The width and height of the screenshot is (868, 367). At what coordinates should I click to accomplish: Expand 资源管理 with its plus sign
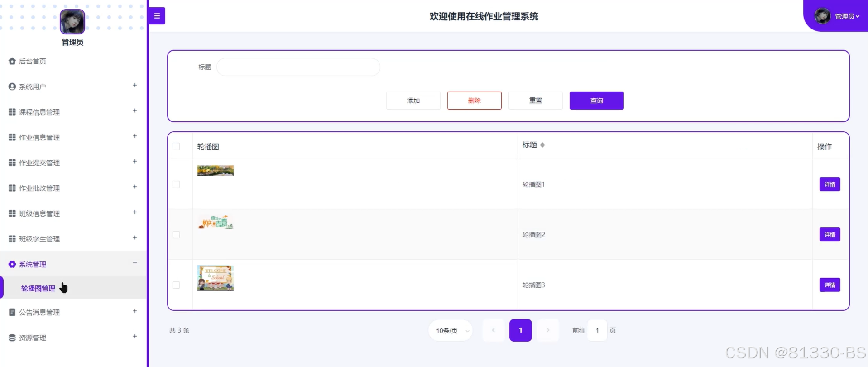pyautogui.click(x=135, y=336)
